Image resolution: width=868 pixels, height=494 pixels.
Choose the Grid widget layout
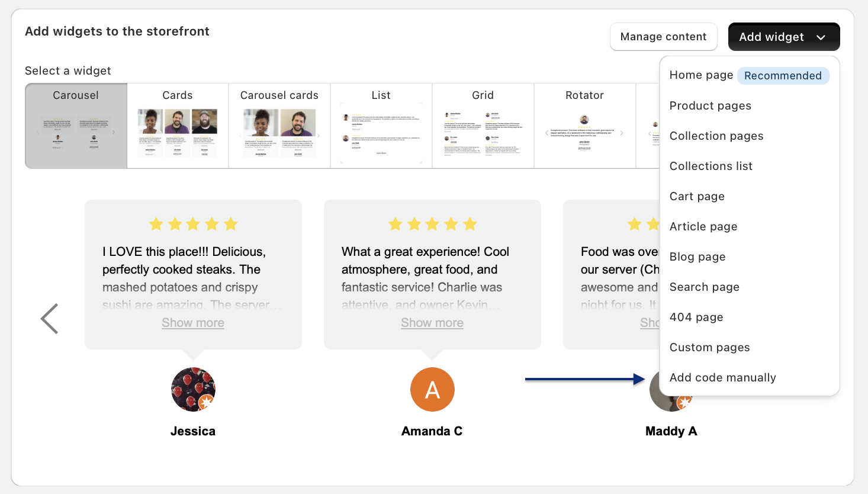(483, 126)
